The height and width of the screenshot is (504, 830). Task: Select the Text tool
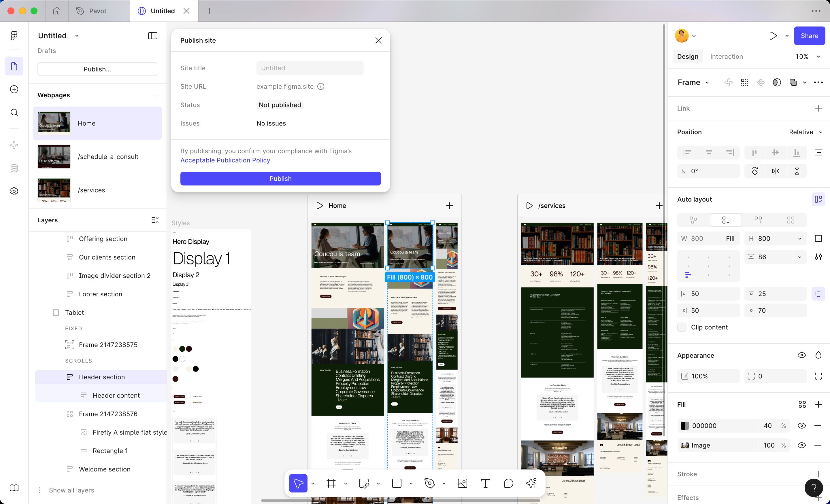(x=485, y=484)
